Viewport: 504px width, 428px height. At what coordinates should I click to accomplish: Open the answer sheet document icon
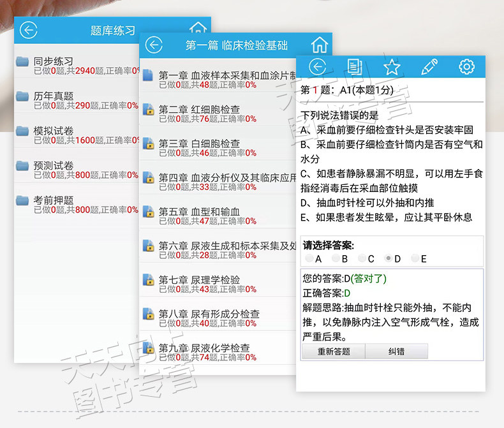tap(355, 67)
